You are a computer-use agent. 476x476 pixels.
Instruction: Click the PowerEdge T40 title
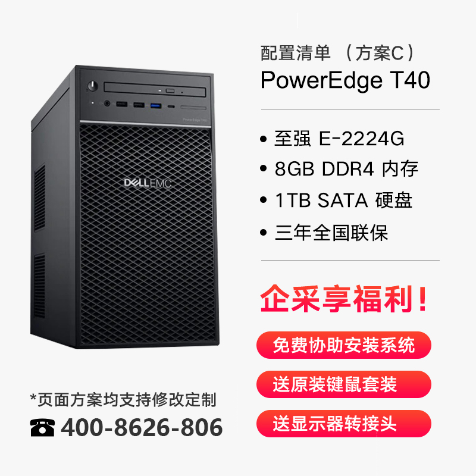(x=345, y=80)
